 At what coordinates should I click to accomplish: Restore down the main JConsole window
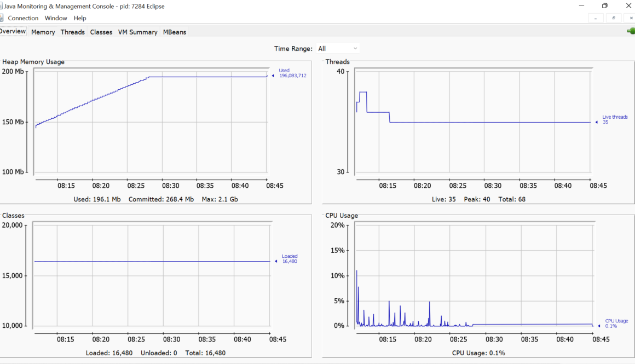605,6
